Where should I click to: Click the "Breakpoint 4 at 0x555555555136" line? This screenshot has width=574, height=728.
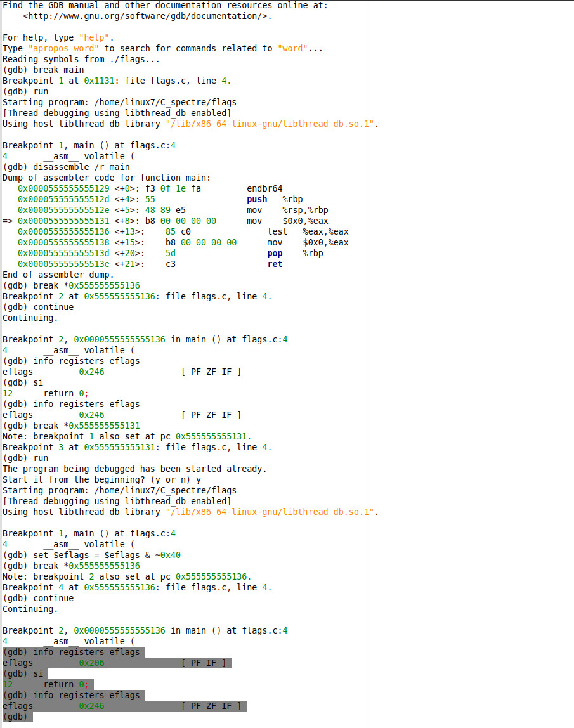click(x=137, y=587)
